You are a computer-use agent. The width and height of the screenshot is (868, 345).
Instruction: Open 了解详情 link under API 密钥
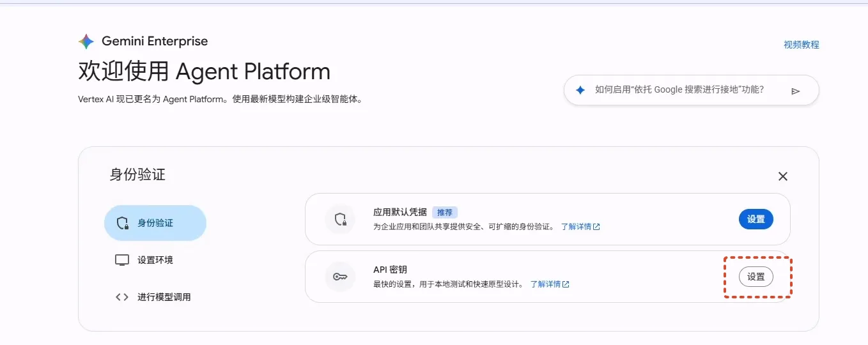(x=550, y=284)
